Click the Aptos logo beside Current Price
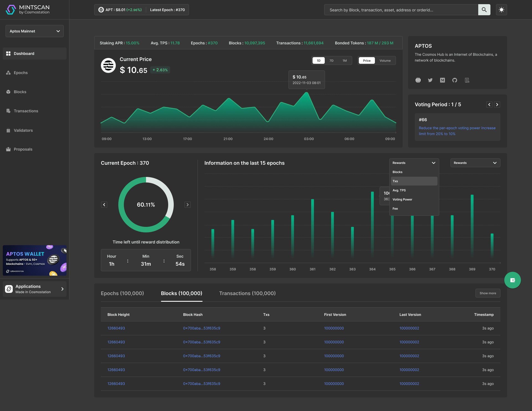This screenshot has width=532, height=411. tap(108, 65)
